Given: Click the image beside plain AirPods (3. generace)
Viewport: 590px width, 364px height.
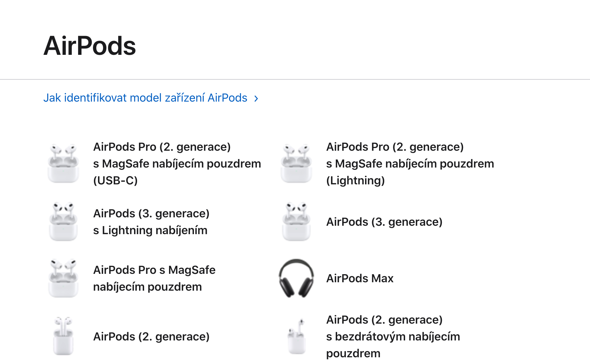Looking at the screenshot, I should [296, 222].
